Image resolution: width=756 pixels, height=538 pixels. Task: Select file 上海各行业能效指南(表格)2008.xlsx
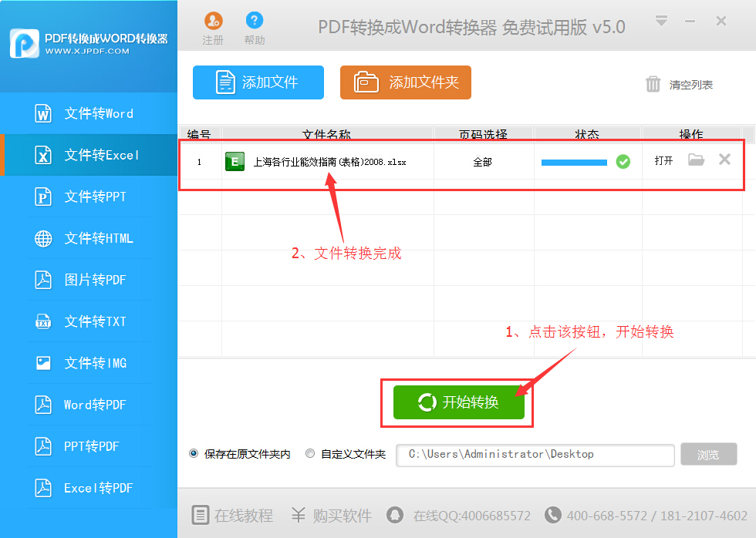click(x=330, y=163)
